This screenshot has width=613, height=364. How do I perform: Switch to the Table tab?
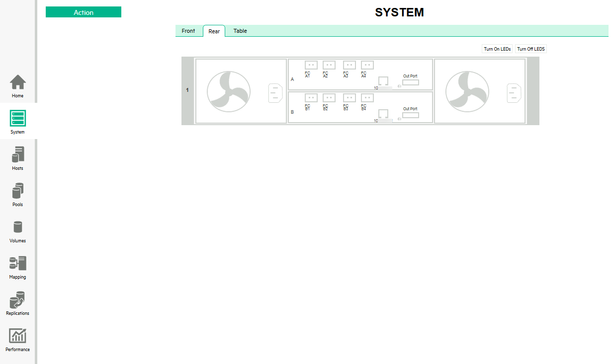pos(240,31)
